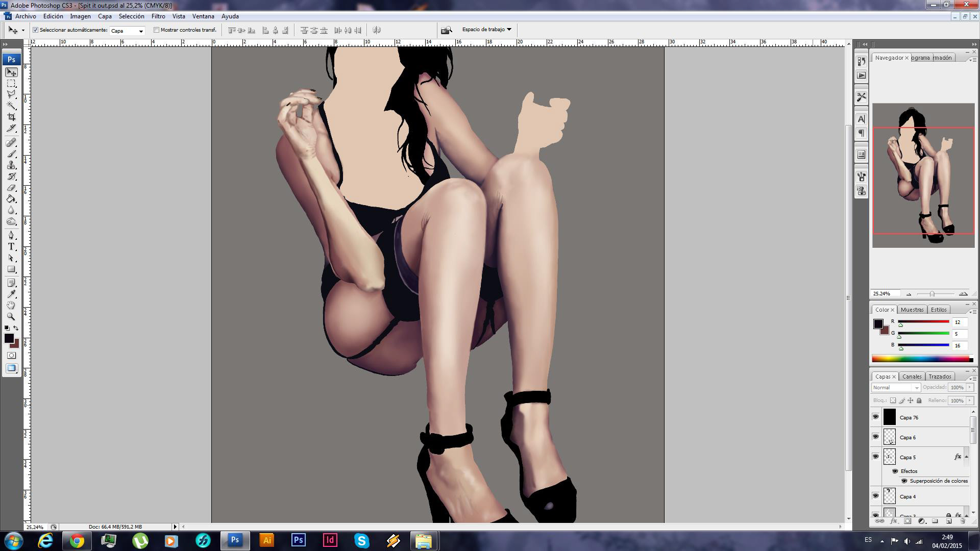The width and height of the screenshot is (980, 551).
Task: Switch to the Muestras tab
Action: (912, 310)
